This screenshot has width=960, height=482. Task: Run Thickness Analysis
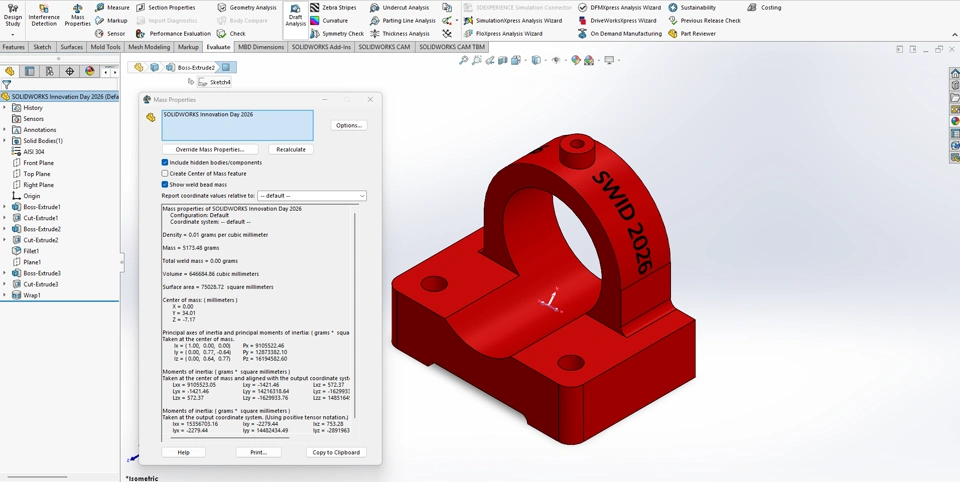tap(400, 34)
